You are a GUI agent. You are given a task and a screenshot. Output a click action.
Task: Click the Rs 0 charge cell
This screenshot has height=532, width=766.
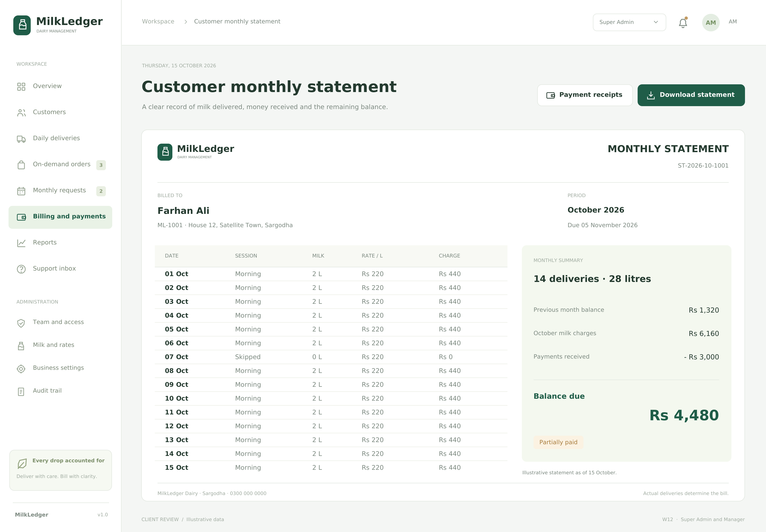[x=445, y=357]
